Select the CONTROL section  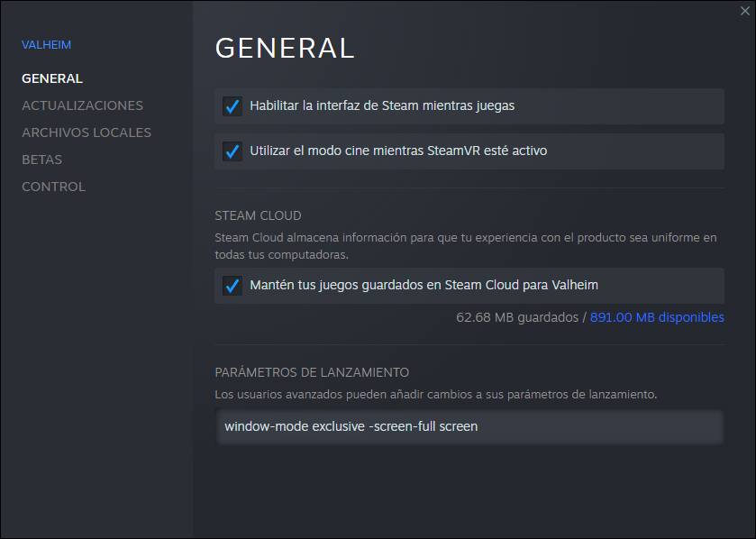53,187
